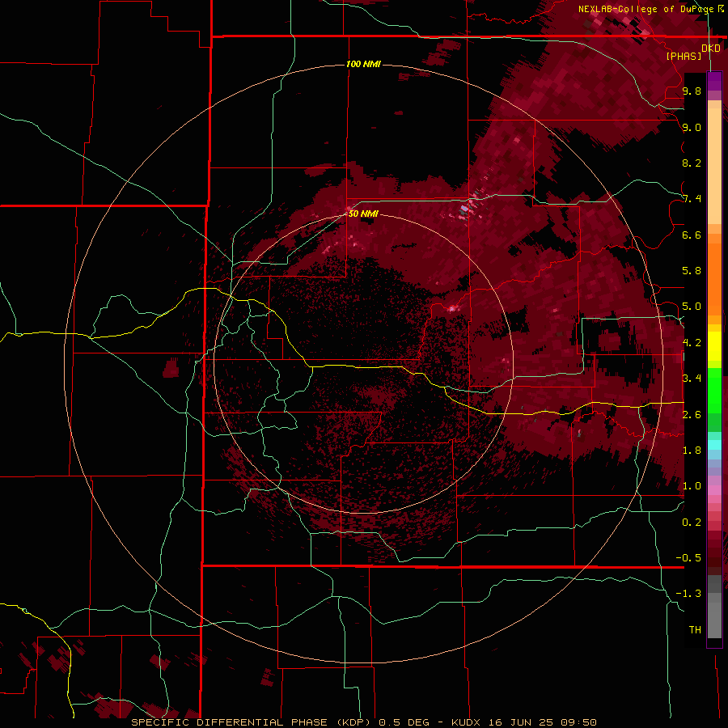The height and width of the screenshot is (728, 728).
Task: Click the yellow color bar segment
Action: coord(714,346)
